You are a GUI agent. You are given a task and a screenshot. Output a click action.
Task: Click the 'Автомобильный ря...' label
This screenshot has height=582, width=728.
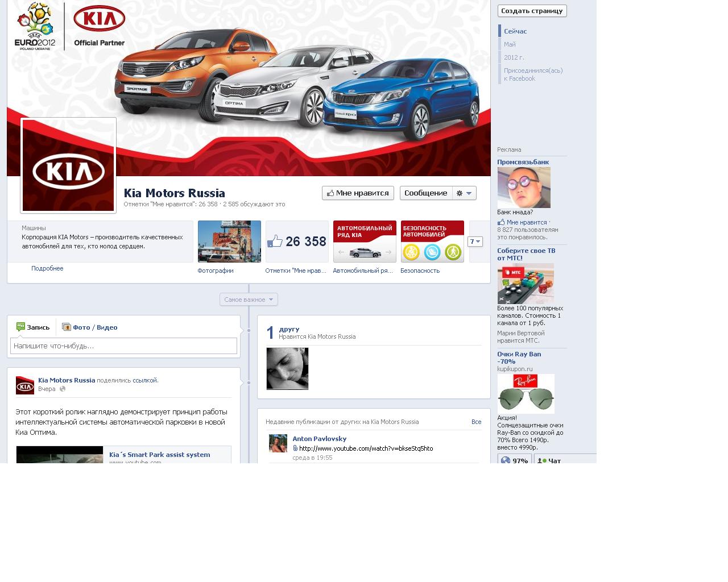point(363,271)
